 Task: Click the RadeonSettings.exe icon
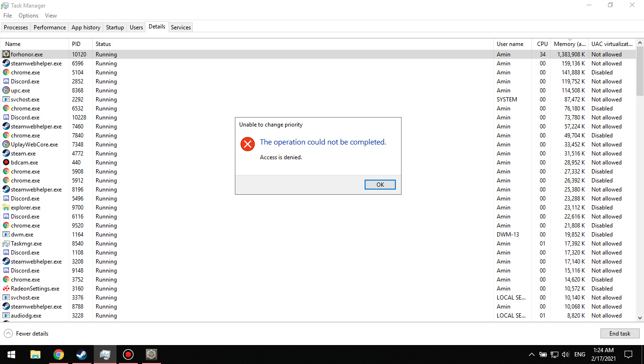[x=6, y=289]
